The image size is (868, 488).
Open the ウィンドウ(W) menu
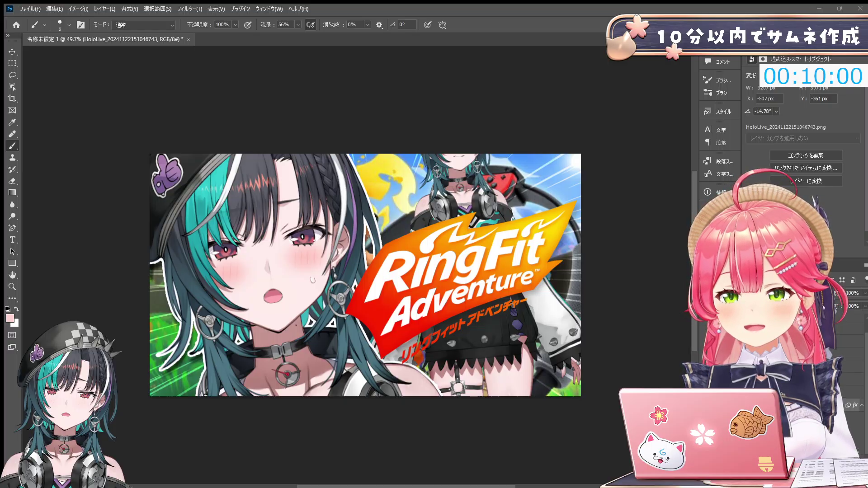tap(269, 9)
